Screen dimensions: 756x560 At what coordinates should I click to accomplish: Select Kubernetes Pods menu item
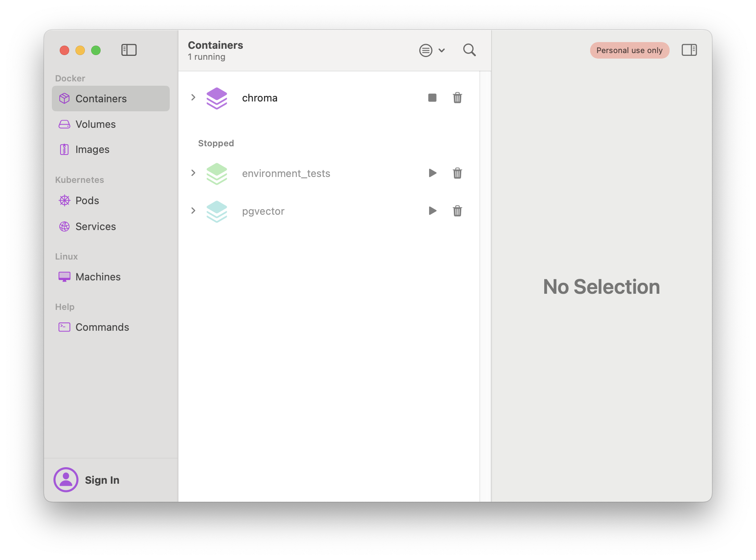(x=87, y=200)
